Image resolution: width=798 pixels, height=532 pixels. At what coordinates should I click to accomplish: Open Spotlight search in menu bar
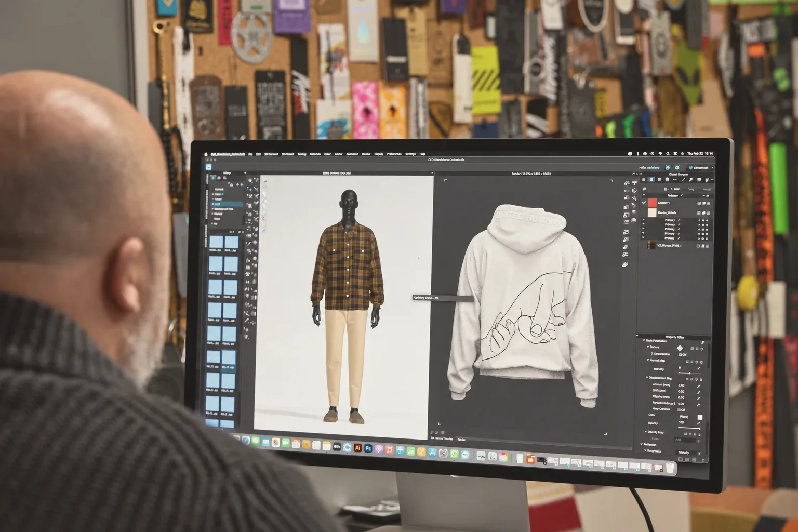(668, 154)
